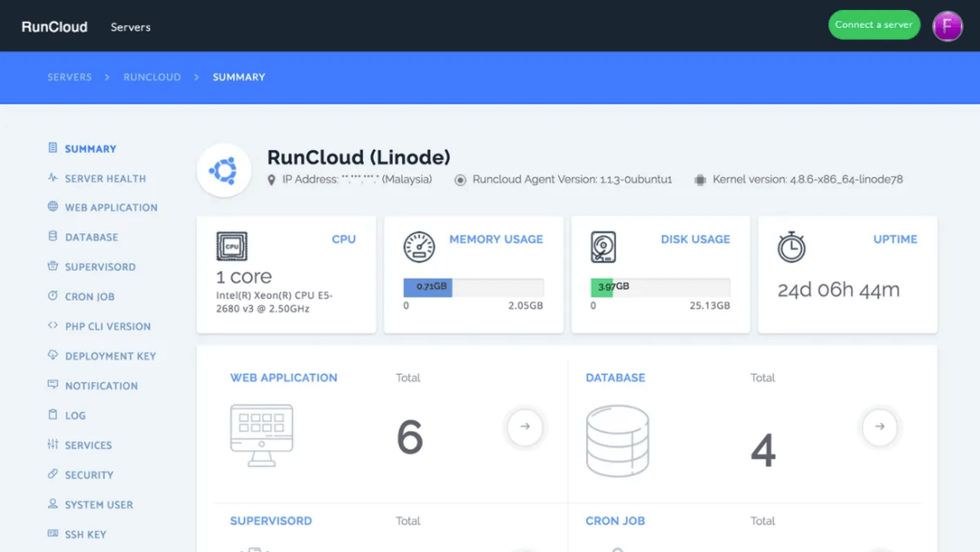The image size is (980, 552).
Task: Click the Summary sidebar document icon
Action: point(53,148)
